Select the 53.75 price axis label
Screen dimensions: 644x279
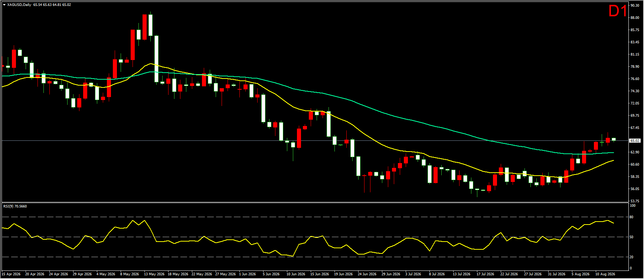click(635, 201)
